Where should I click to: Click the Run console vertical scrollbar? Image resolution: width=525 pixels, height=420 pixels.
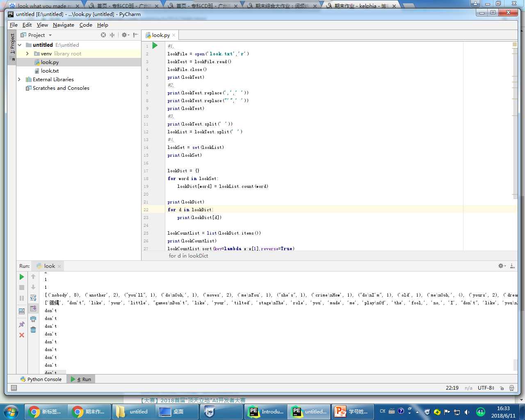tap(515, 365)
